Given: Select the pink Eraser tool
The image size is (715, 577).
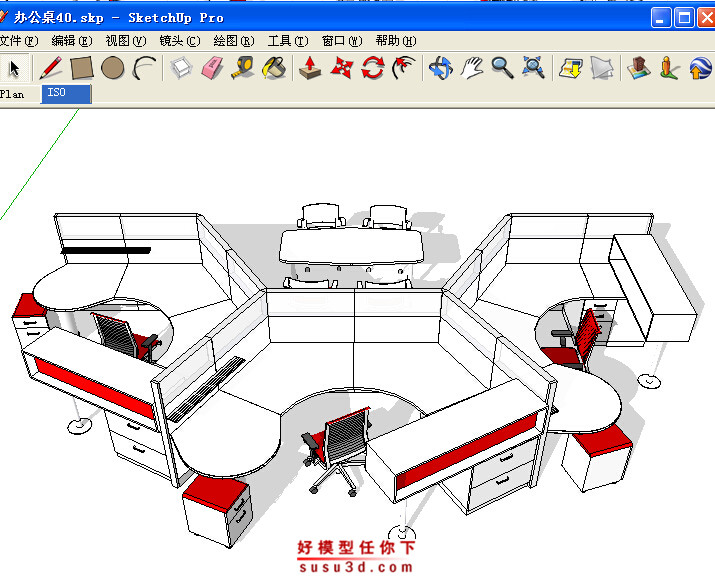Looking at the screenshot, I should [212, 68].
